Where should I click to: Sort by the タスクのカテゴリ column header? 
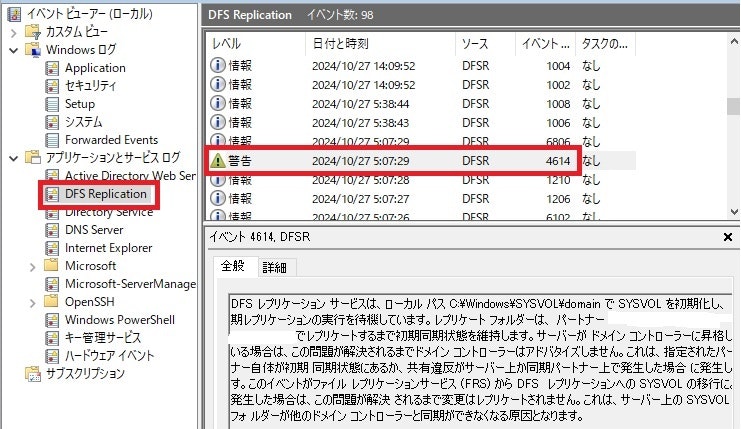tap(605, 43)
